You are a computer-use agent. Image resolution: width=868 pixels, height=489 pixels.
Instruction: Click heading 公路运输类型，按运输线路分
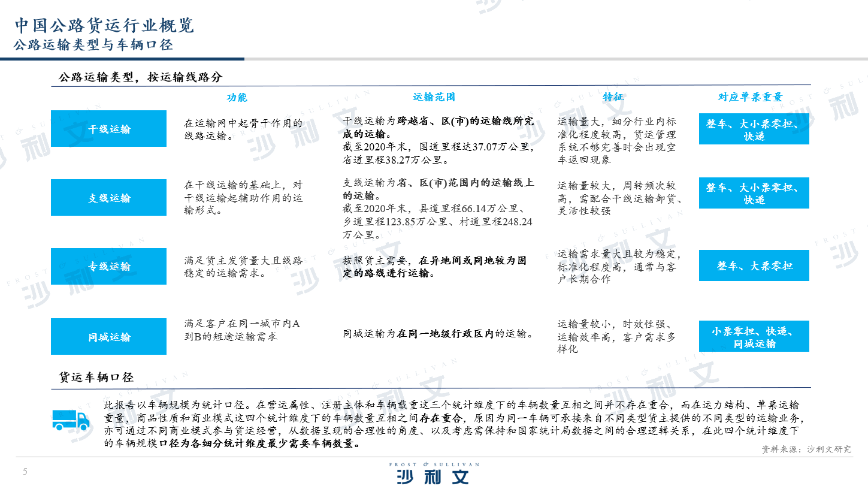(x=140, y=77)
